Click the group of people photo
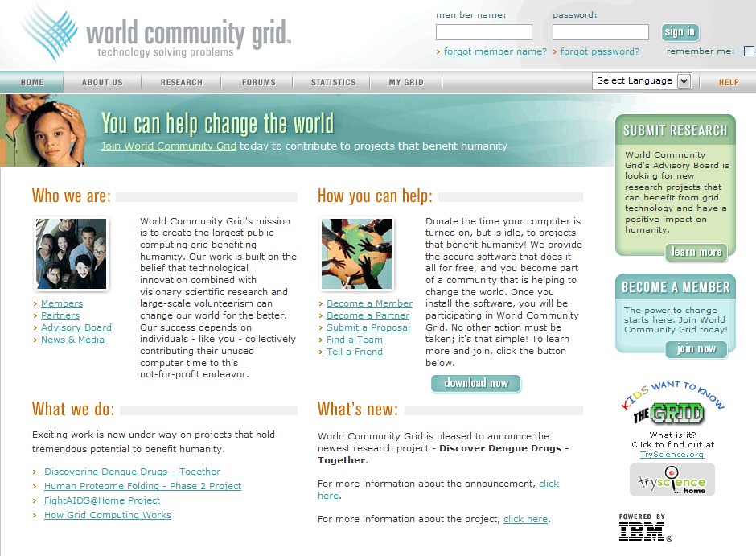756x556 pixels. pos(71,254)
